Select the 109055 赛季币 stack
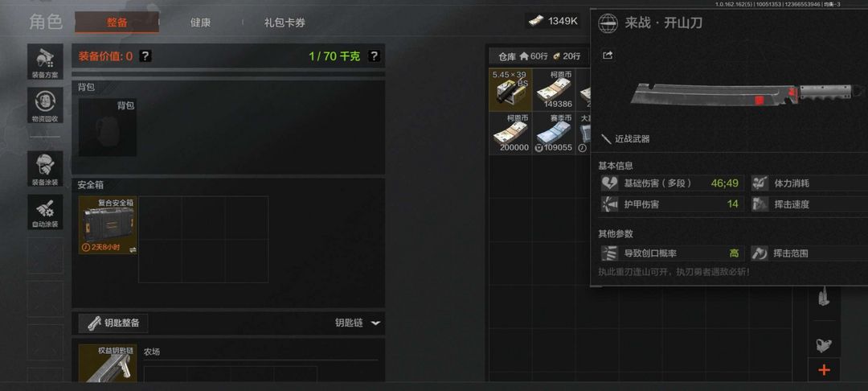This screenshot has width=868, height=391. click(x=554, y=133)
